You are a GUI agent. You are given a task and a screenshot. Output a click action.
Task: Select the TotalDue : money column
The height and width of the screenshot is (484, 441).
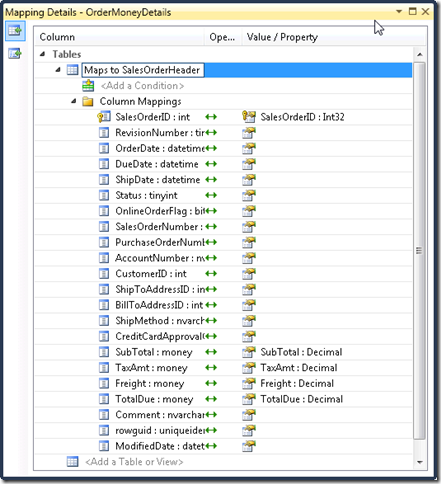(154, 399)
